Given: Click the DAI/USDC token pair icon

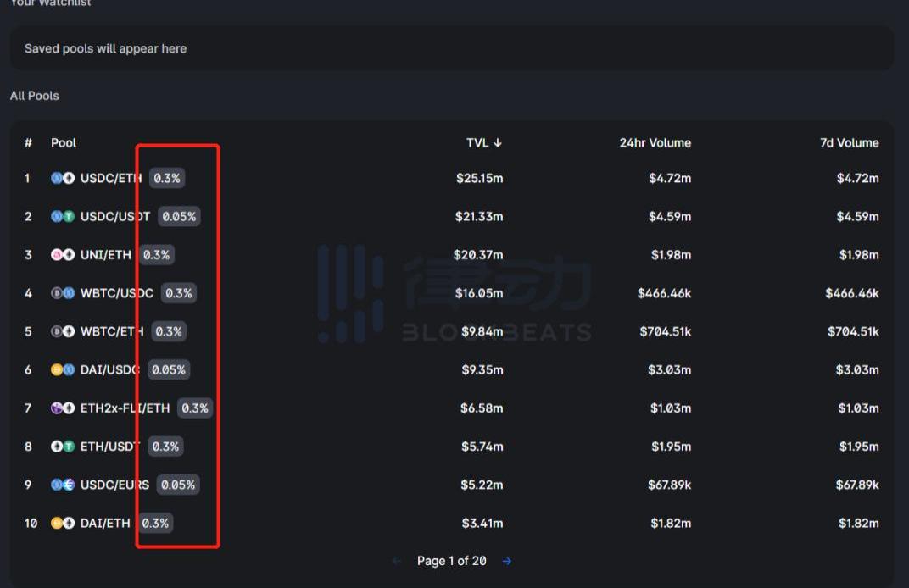Looking at the screenshot, I should tap(63, 369).
